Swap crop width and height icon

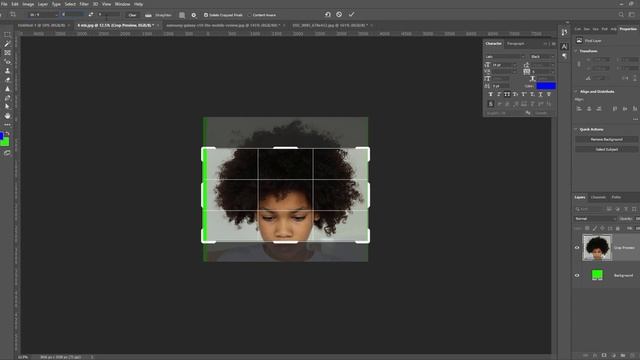pos(91,15)
